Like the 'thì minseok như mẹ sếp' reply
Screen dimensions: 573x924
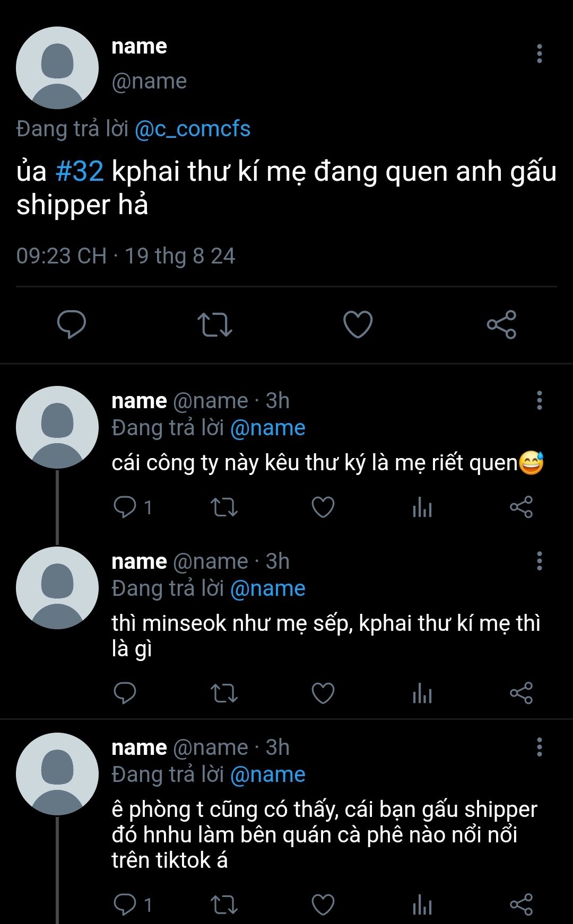[x=323, y=693]
